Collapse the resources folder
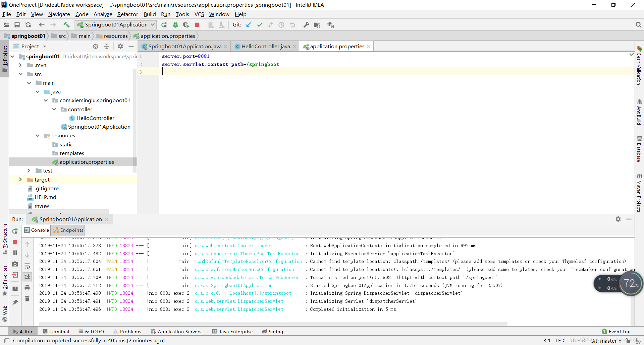This screenshot has width=644, height=345. click(37, 135)
